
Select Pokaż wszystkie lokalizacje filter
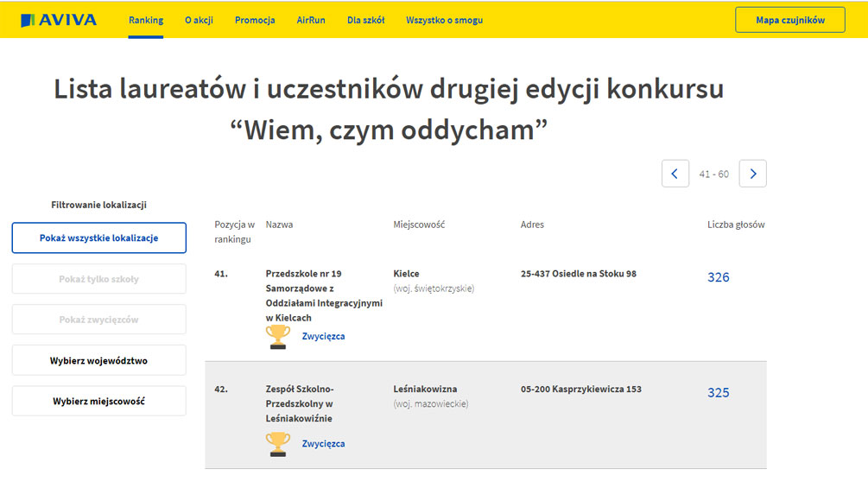[x=98, y=238]
